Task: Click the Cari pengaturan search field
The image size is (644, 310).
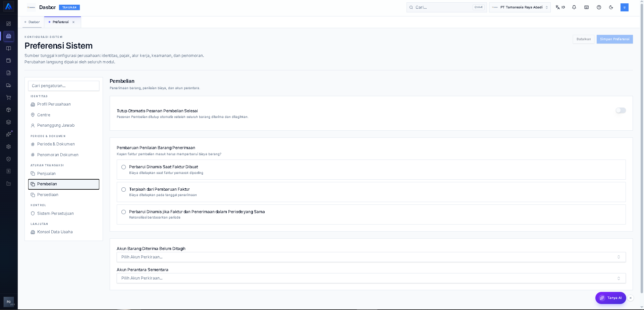Action: [x=64, y=86]
